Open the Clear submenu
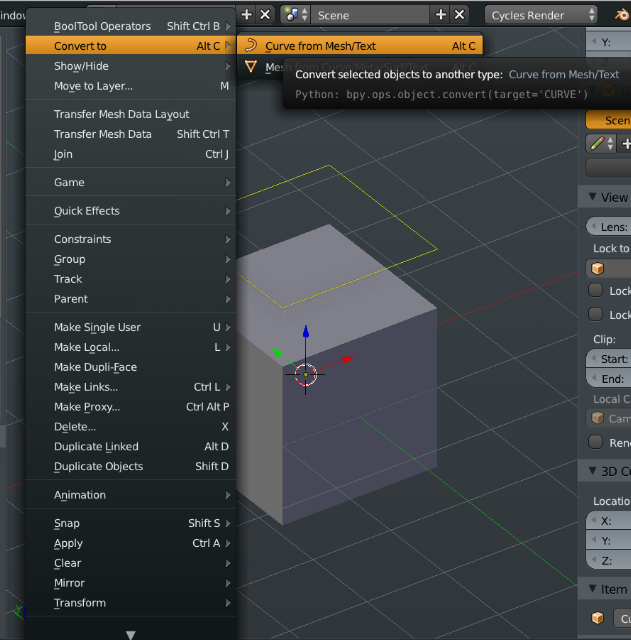The height and width of the screenshot is (640, 631). click(131, 563)
